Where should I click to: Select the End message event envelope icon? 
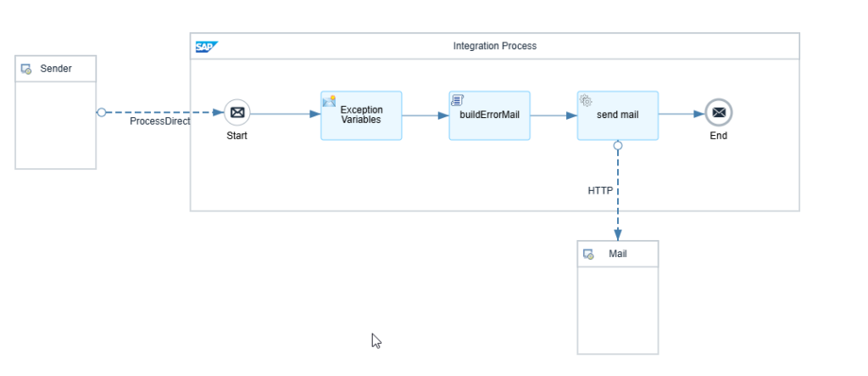pyautogui.click(x=719, y=113)
